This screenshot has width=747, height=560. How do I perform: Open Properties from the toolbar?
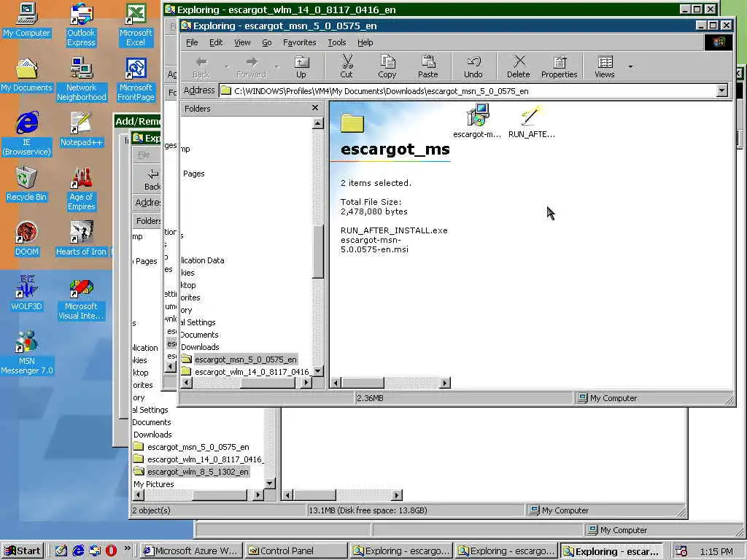(x=560, y=66)
